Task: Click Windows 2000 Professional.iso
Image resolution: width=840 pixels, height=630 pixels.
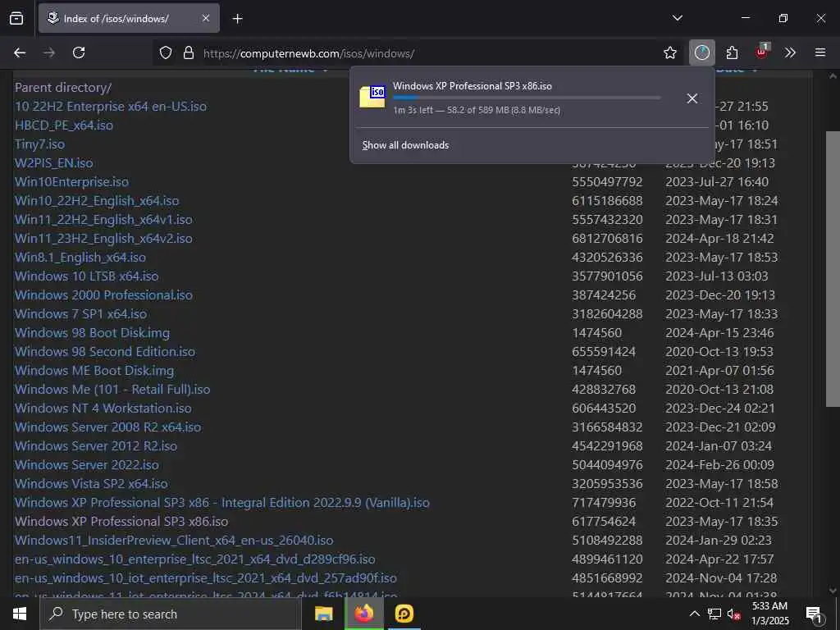Action: [x=103, y=295]
